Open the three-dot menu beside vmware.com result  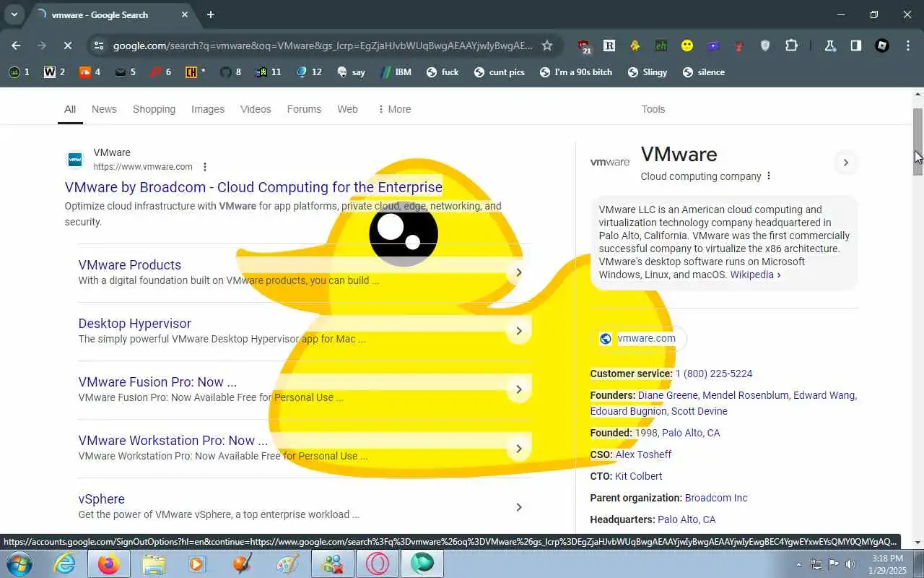[x=205, y=167]
